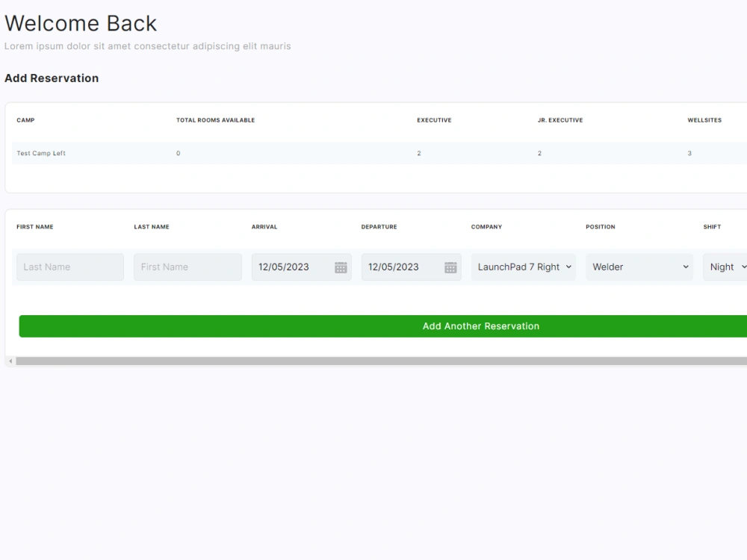
Task: Click the POSITION column label
Action: (601, 227)
